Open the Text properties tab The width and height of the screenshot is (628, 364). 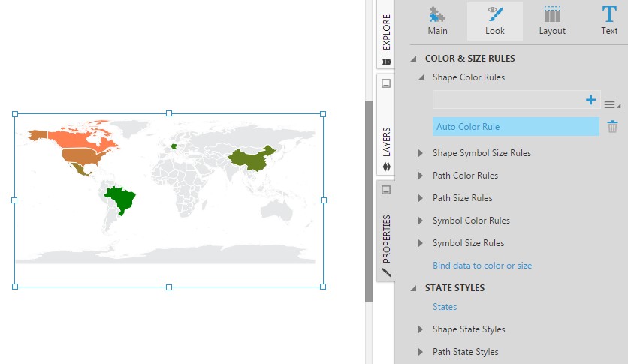point(608,21)
